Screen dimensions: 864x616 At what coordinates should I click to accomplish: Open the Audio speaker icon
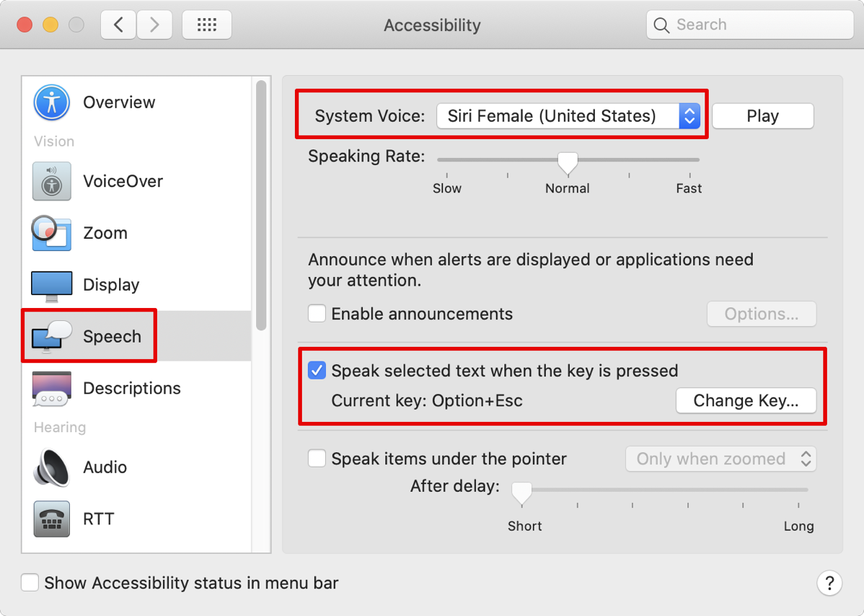coord(51,467)
